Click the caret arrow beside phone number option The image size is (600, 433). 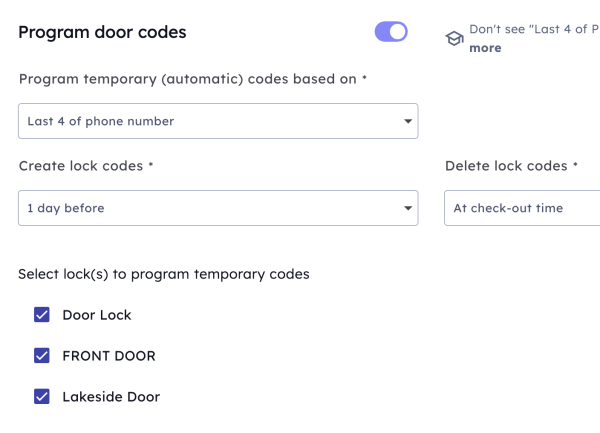pyautogui.click(x=408, y=122)
